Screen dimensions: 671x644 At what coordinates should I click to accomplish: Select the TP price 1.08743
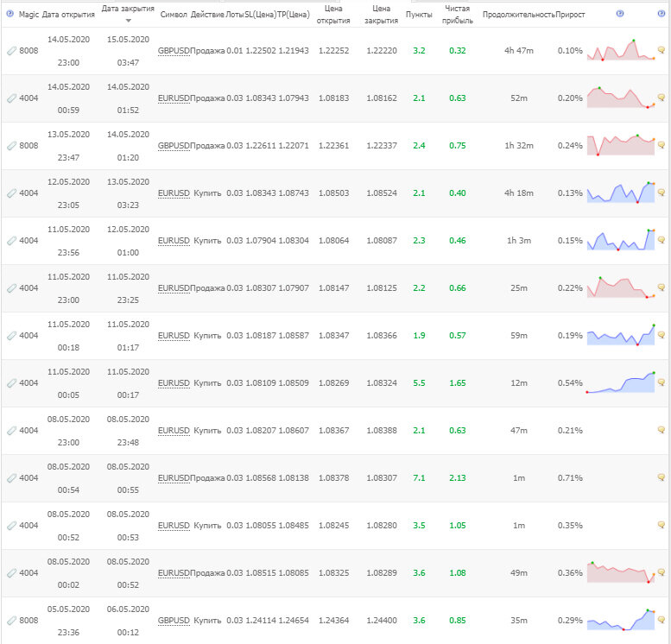click(x=294, y=193)
